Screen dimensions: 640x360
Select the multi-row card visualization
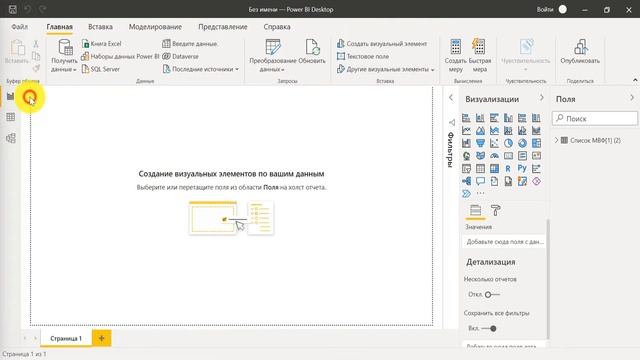tap(522, 156)
